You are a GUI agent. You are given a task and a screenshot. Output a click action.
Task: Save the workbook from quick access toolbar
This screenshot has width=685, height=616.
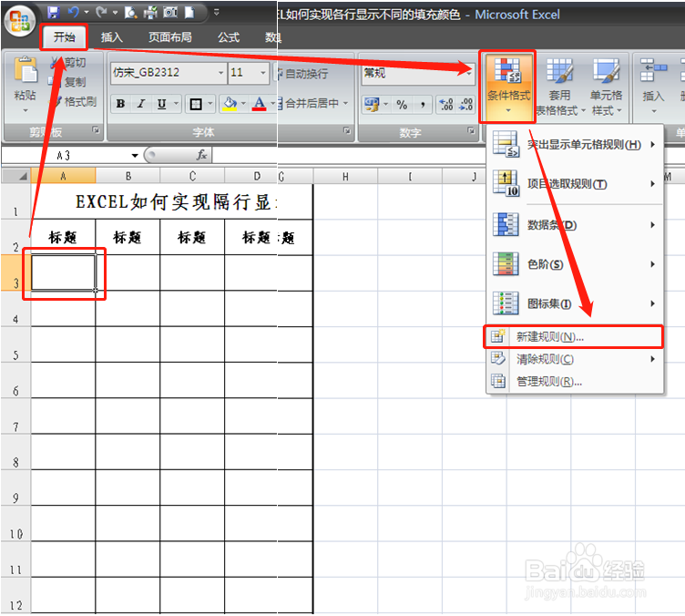54,12
